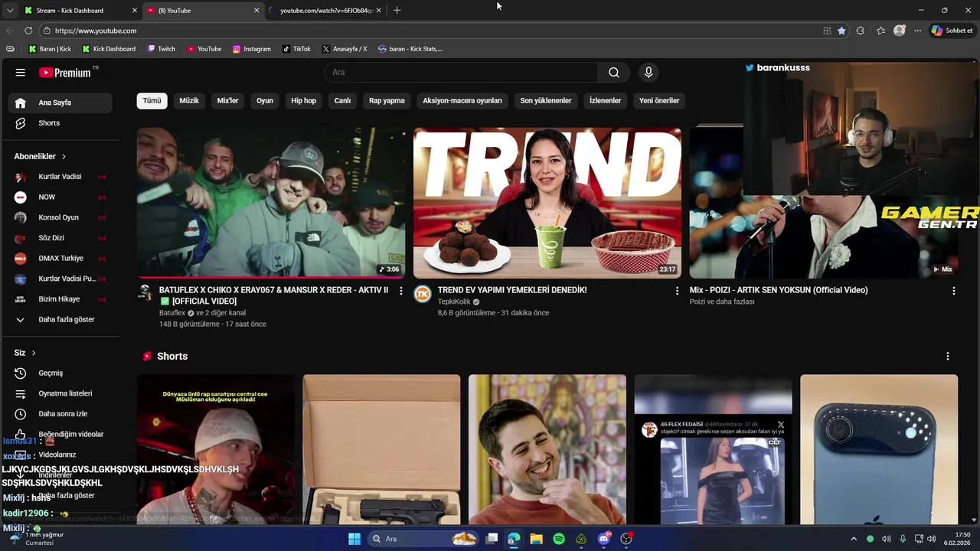Viewport: 980px width, 551px height.
Task: Open the Sohbet et Copilot button
Action: click(x=952, y=31)
